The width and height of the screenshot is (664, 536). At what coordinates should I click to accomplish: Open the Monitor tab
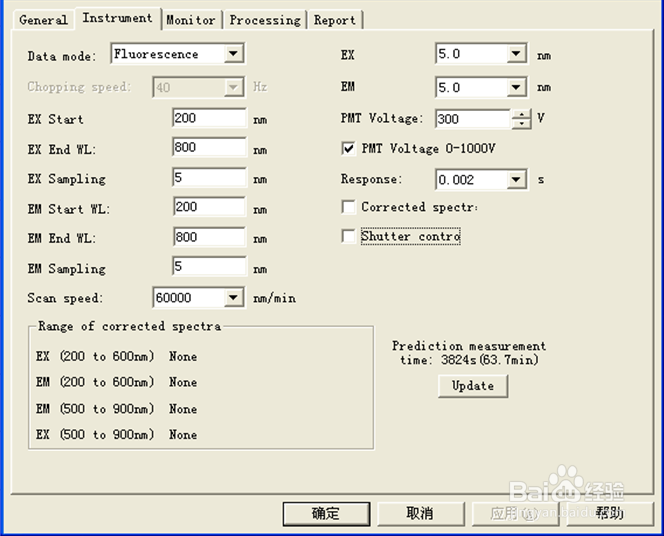191,20
